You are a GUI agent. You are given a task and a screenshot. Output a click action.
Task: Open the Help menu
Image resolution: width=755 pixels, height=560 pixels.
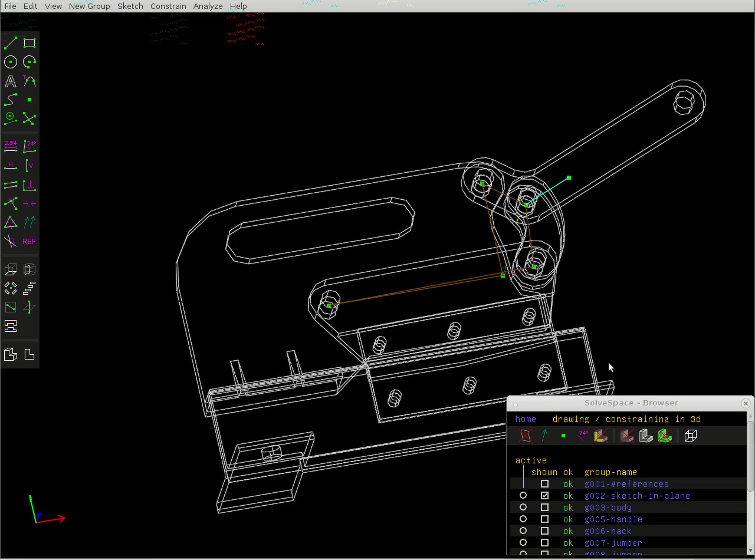238,6
